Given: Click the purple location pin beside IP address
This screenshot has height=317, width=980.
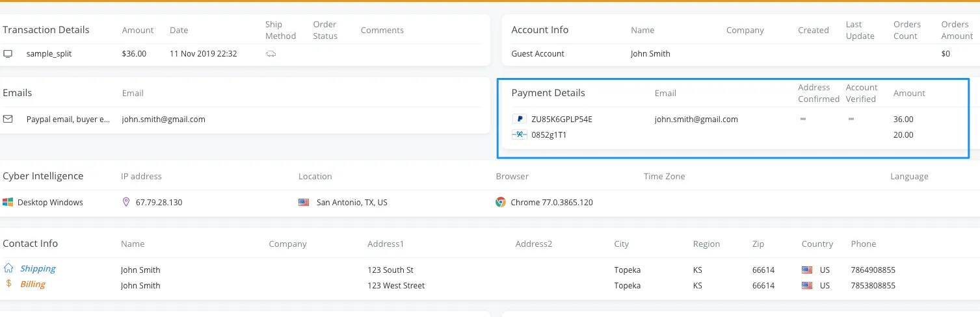Looking at the screenshot, I should coord(126,203).
